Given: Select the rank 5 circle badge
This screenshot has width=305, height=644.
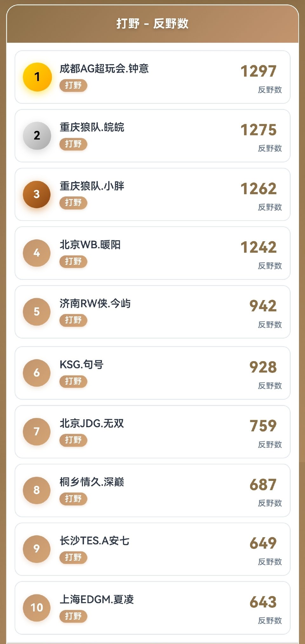Looking at the screenshot, I should pos(37,312).
